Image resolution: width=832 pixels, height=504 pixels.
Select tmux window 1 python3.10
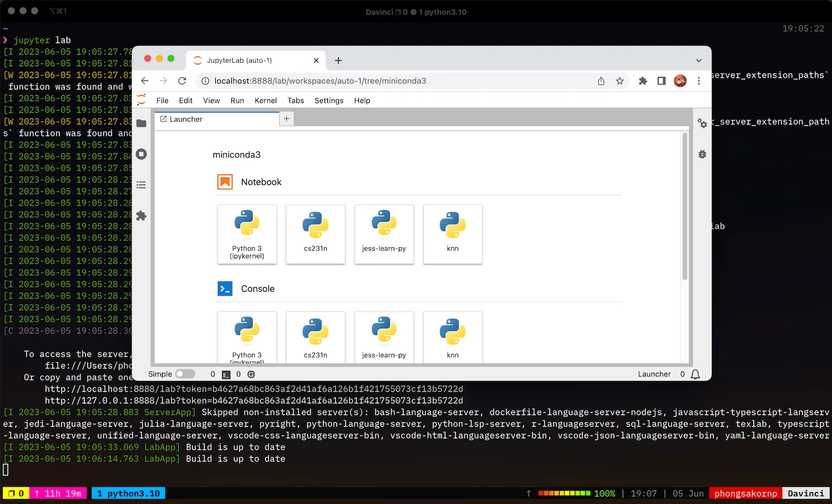[129, 493]
